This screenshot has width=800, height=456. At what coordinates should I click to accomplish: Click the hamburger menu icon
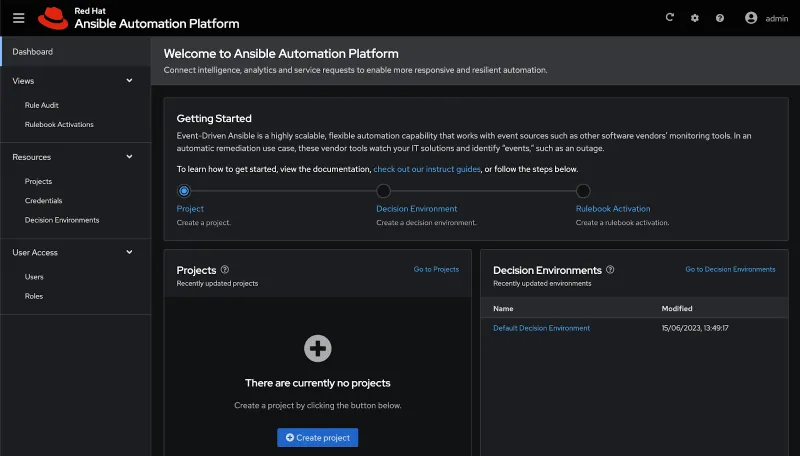(x=18, y=18)
